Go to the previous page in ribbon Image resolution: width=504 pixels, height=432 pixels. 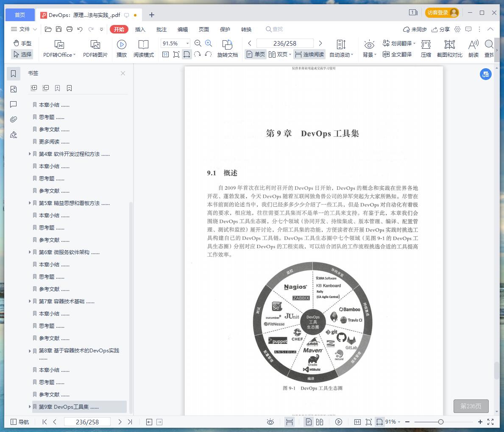(250, 43)
